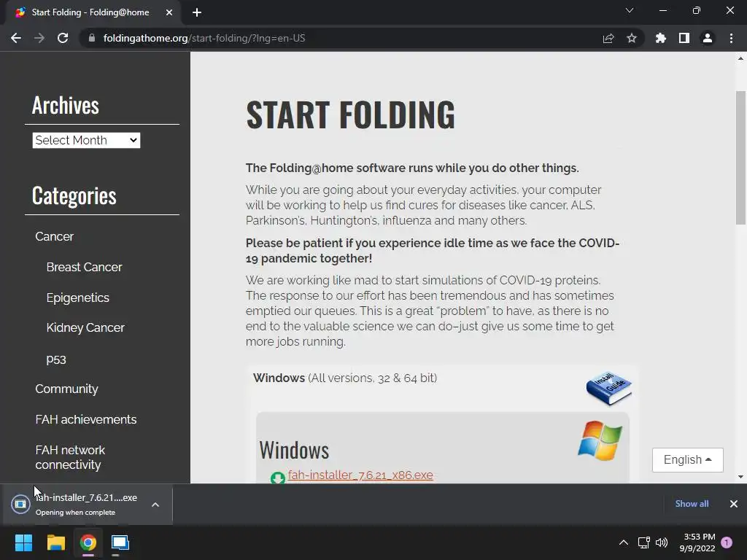Click the scrollbar up arrow

point(740,59)
